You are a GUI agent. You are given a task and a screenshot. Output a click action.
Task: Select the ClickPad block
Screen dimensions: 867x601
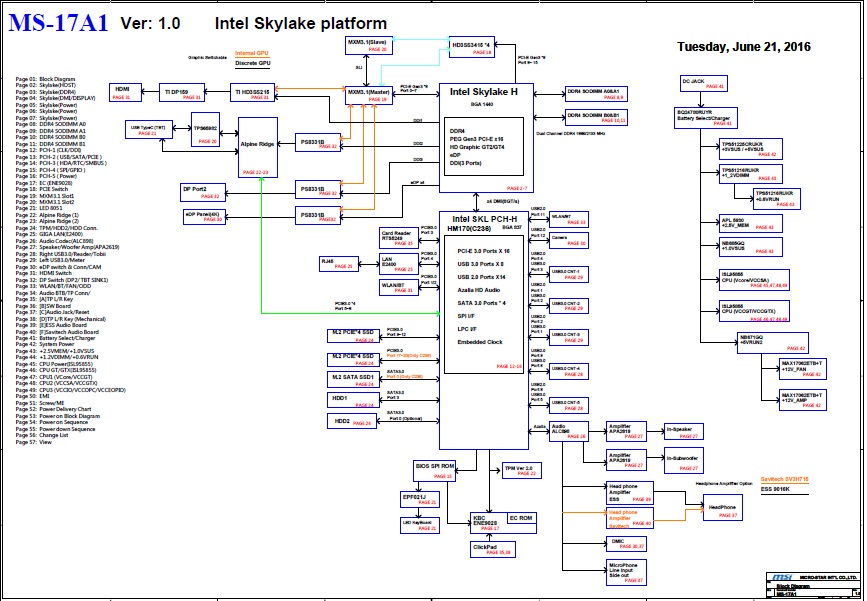(493, 548)
